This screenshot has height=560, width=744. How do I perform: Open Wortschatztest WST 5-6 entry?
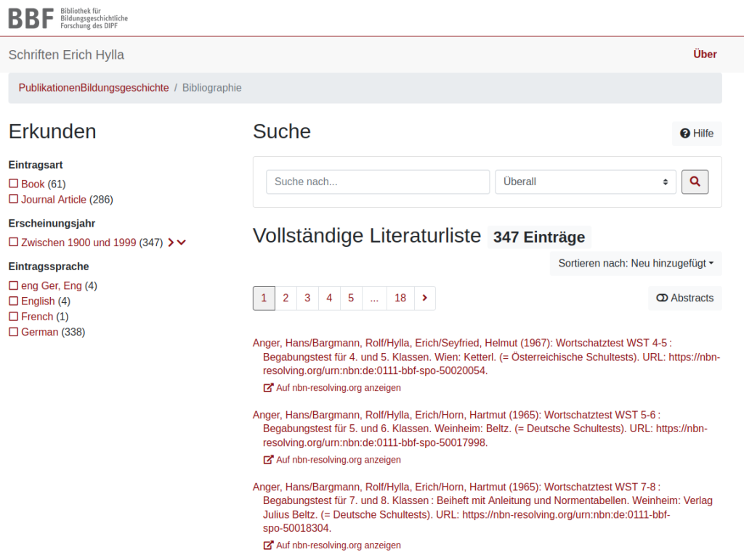coord(480,429)
